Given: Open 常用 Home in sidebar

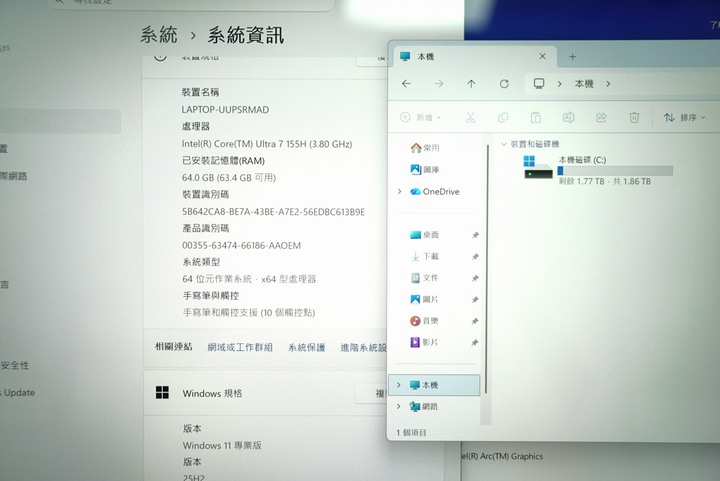Looking at the screenshot, I should click(425, 148).
